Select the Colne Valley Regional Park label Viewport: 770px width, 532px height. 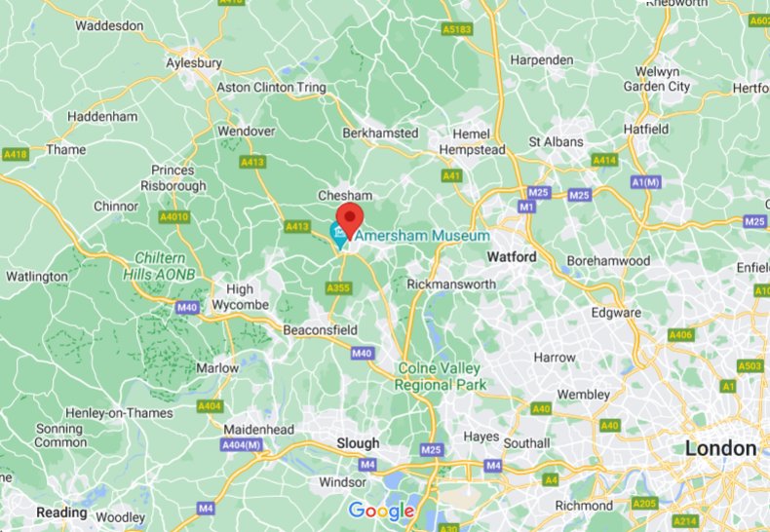point(440,376)
